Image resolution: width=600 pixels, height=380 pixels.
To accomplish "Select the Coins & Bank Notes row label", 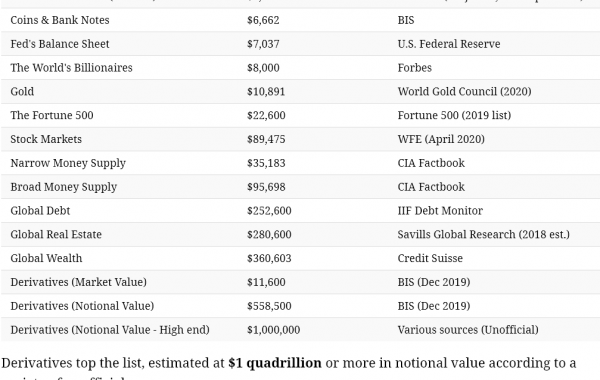I will coord(60,20).
